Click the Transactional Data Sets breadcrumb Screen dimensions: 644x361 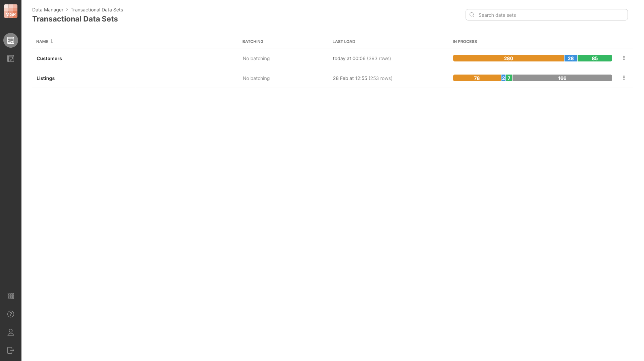pos(97,10)
